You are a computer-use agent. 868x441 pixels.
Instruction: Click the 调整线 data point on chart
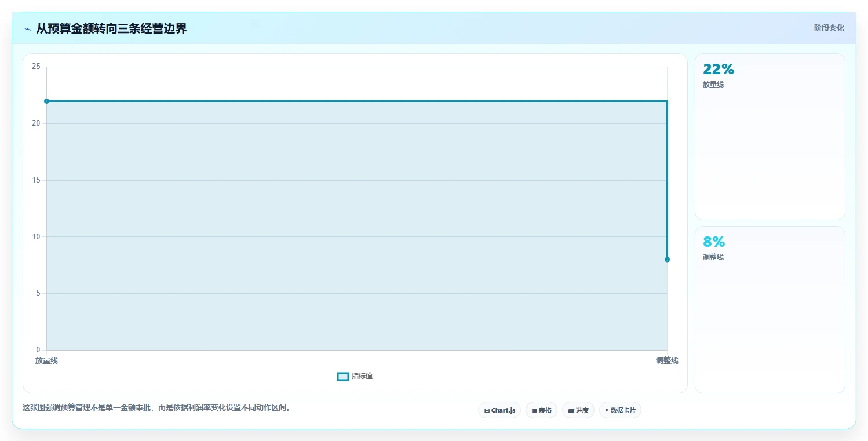point(667,260)
